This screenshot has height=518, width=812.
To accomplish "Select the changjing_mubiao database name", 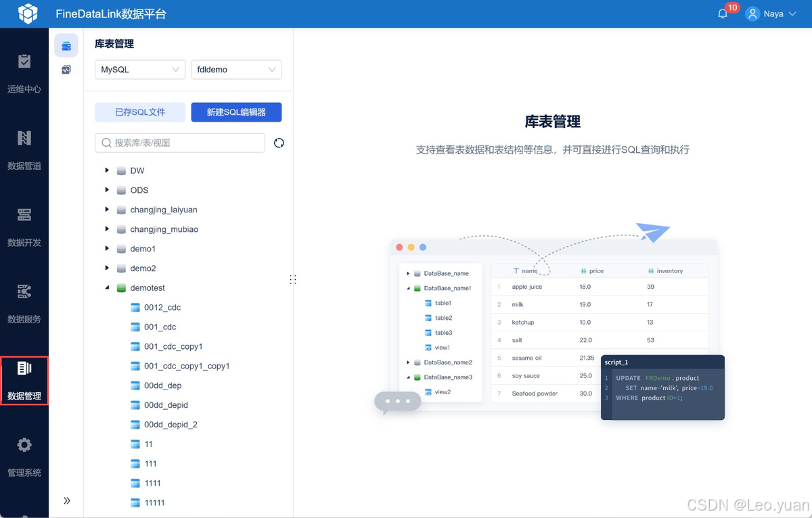I will point(164,229).
